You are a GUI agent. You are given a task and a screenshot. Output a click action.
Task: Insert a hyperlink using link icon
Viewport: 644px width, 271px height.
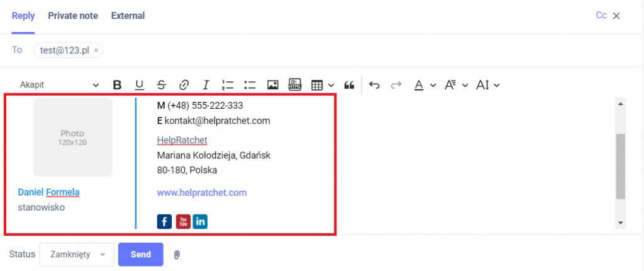(184, 85)
